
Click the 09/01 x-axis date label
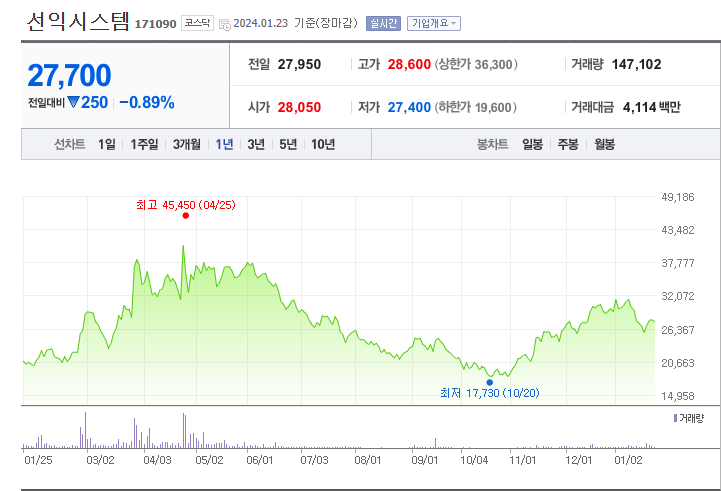(x=425, y=460)
